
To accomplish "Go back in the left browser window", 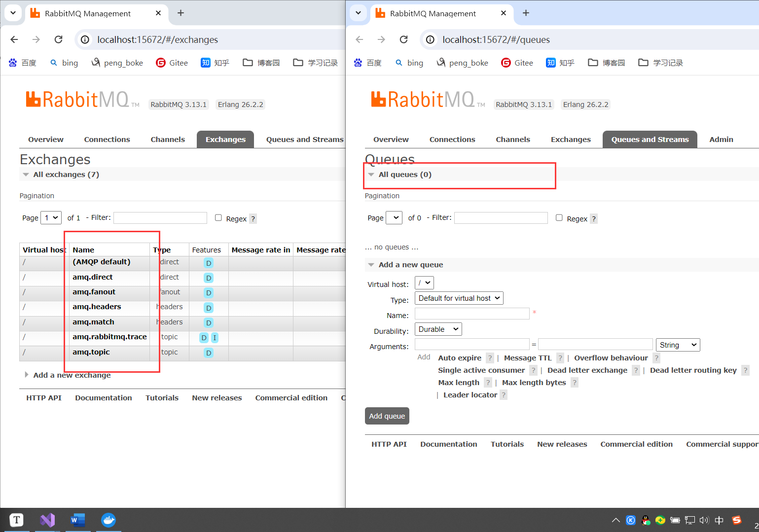I will click(14, 39).
